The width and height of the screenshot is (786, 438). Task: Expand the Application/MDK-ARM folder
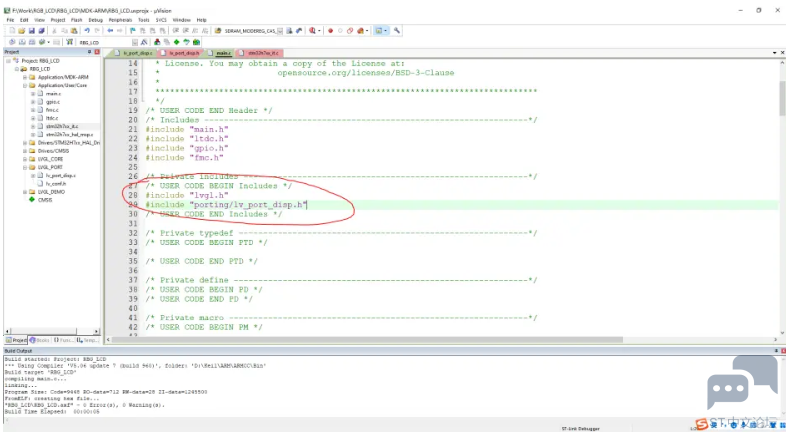tap(25, 77)
